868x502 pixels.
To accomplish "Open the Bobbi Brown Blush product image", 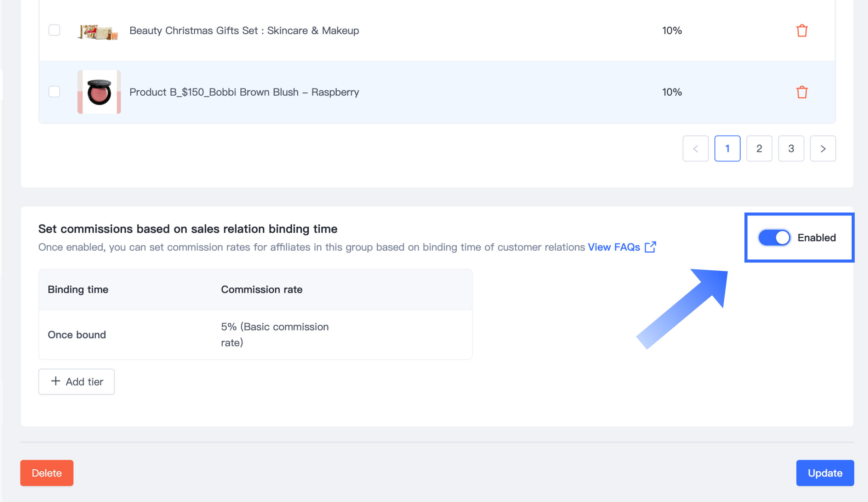I will click(99, 92).
